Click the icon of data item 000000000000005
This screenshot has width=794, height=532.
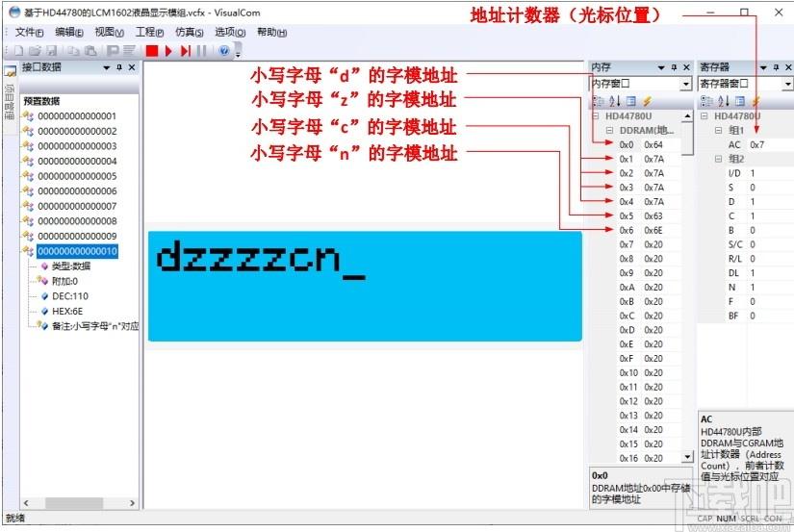pos(28,176)
